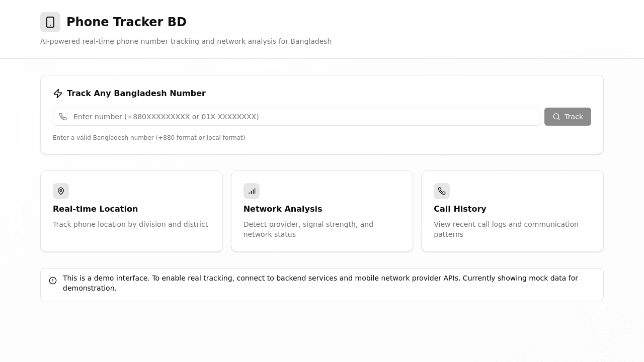Click the Real-time Location heading

tap(95, 209)
